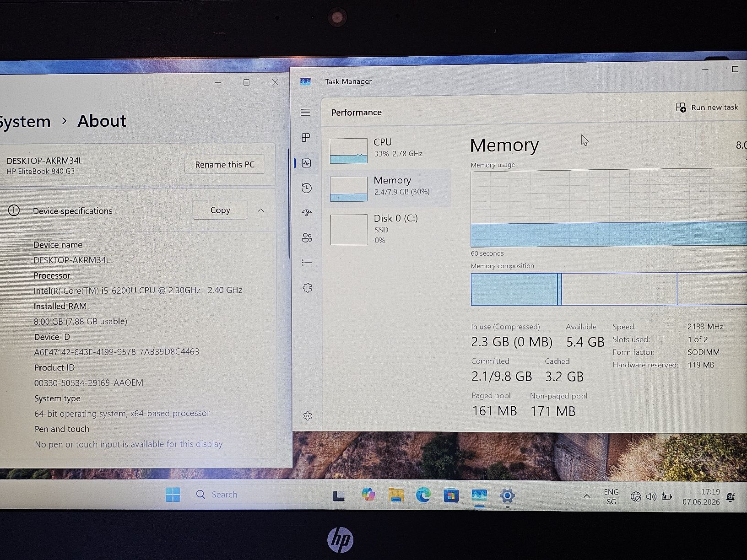
Task: Select the Disk 0 (C:) performance item
Action: 390,229
